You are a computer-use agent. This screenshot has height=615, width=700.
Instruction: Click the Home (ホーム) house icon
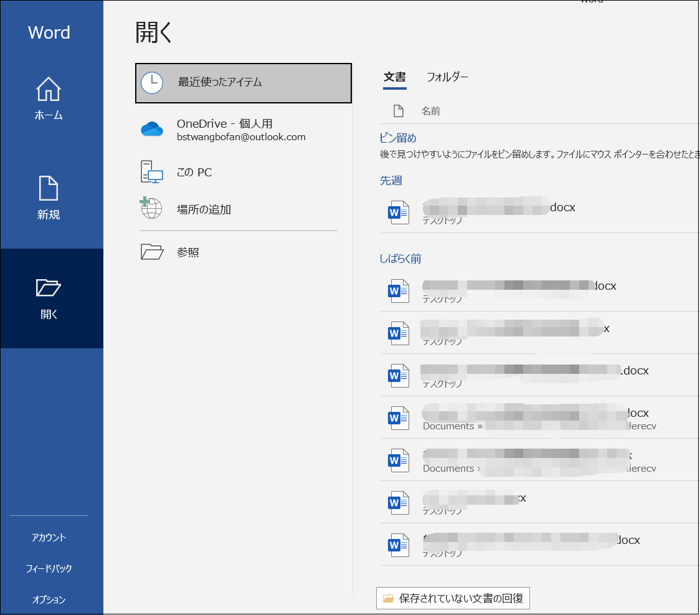click(49, 89)
